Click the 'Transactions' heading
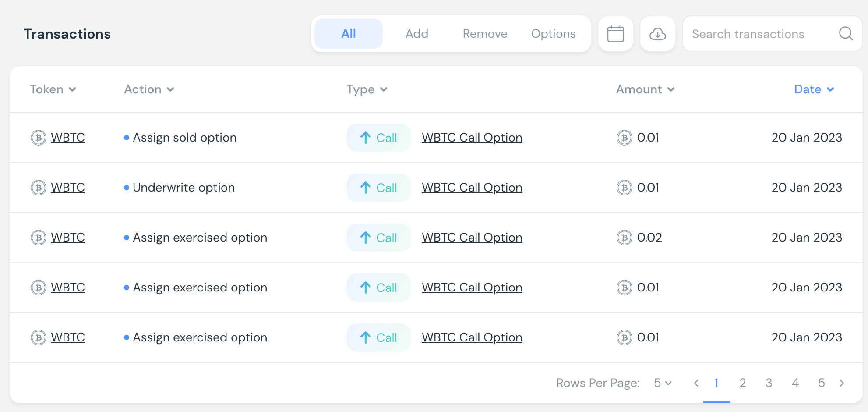The width and height of the screenshot is (868, 412). [67, 34]
